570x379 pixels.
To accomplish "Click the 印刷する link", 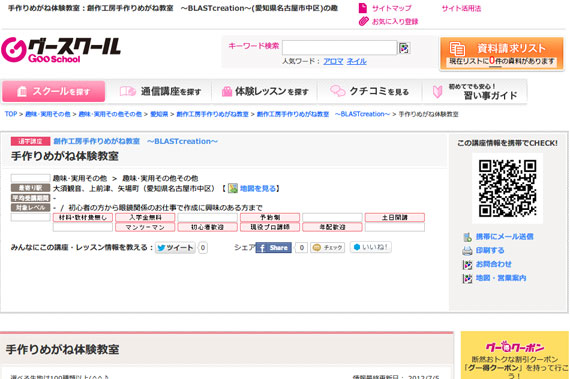I will 490,251.
